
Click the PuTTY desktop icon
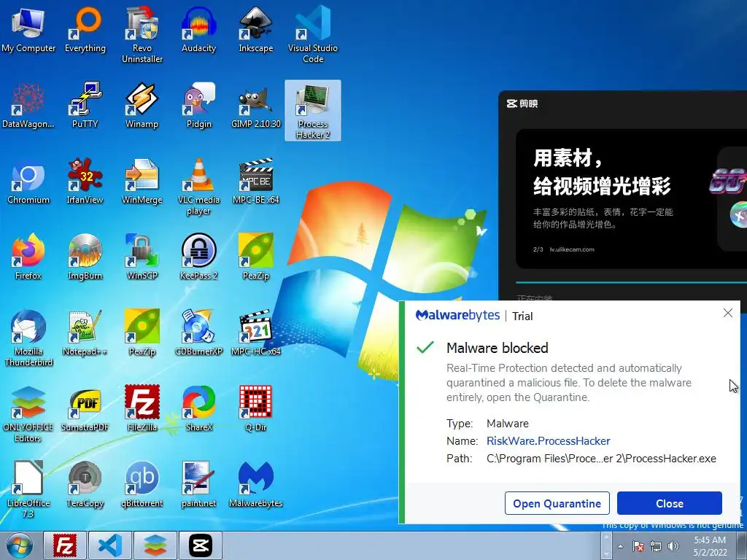point(85,105)
